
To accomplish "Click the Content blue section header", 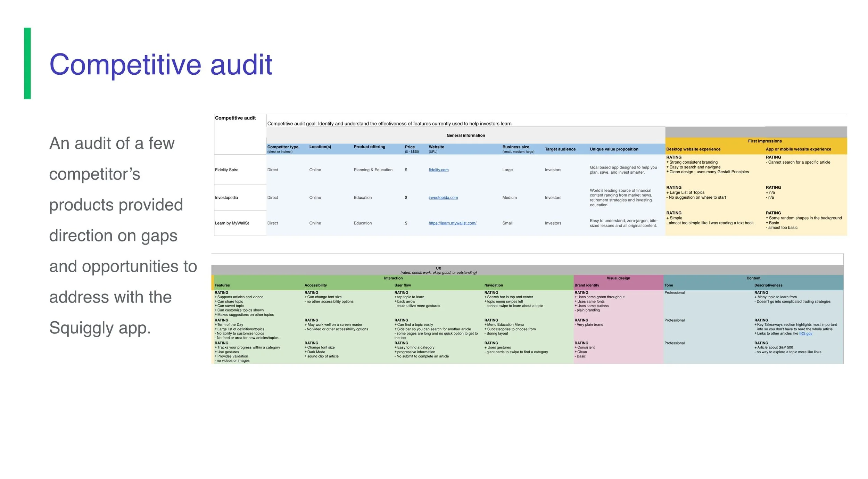I will (x=753, y=278).
